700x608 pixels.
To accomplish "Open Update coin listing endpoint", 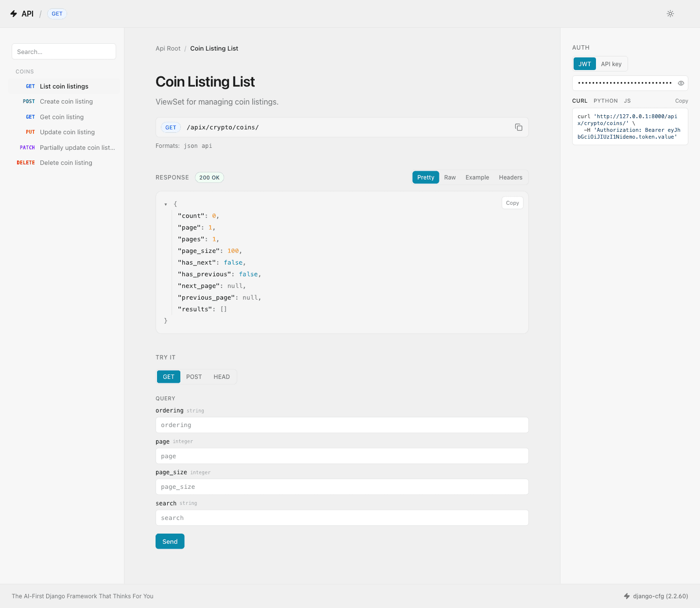I will coord(64,132).
